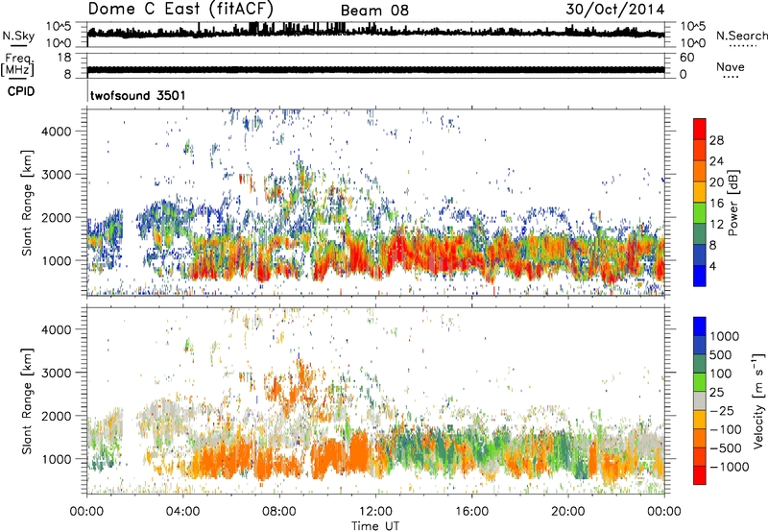Click the velocity panel 'Slant Range [km]' label
This screenshot has height=532, width=768.
pos(27,401)
